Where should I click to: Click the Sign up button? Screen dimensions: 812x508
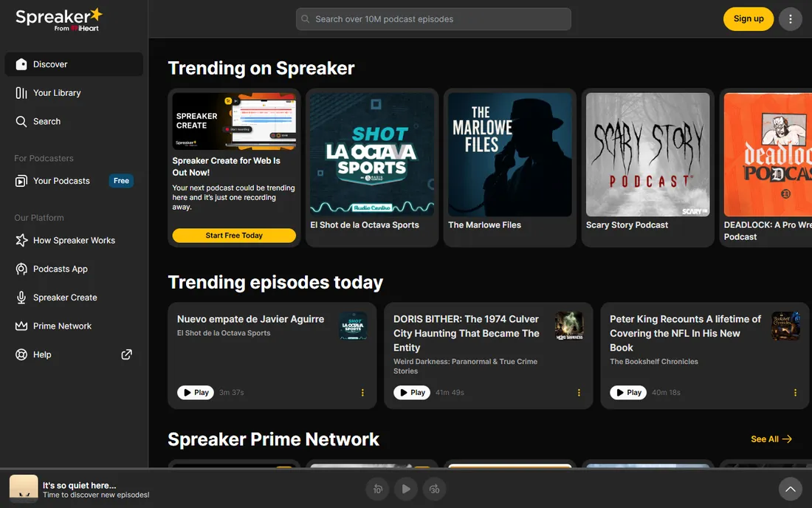point(749,19)
